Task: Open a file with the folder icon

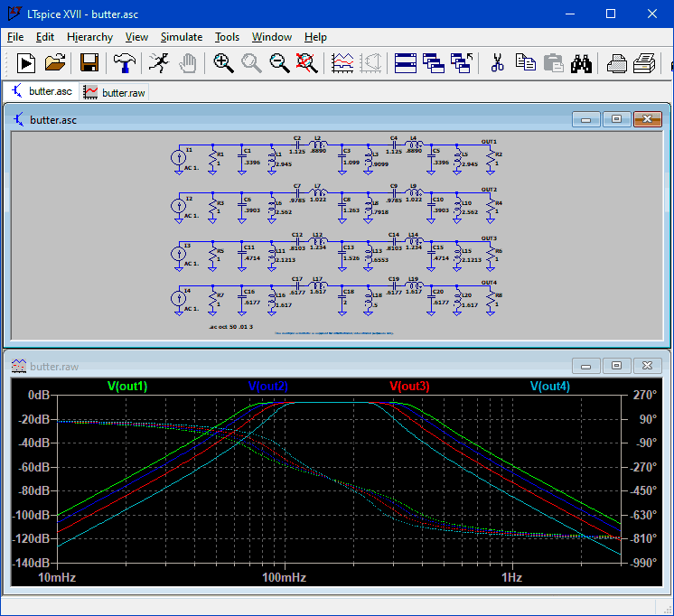Action: coord(55,63)
